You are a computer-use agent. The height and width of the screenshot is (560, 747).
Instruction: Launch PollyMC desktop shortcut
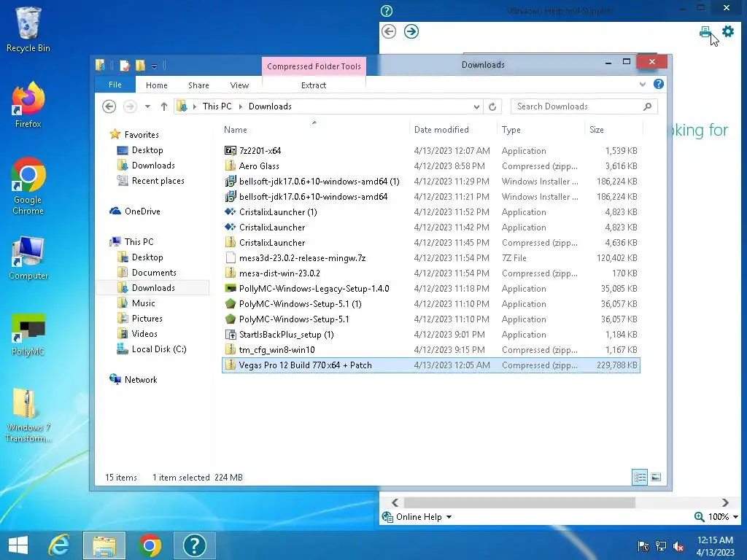[28, 335]
